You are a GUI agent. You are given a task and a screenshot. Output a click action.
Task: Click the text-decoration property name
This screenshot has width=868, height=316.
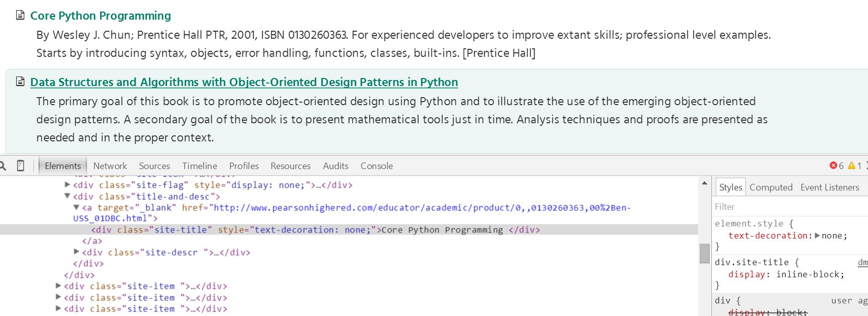click(x=768, y=235)
